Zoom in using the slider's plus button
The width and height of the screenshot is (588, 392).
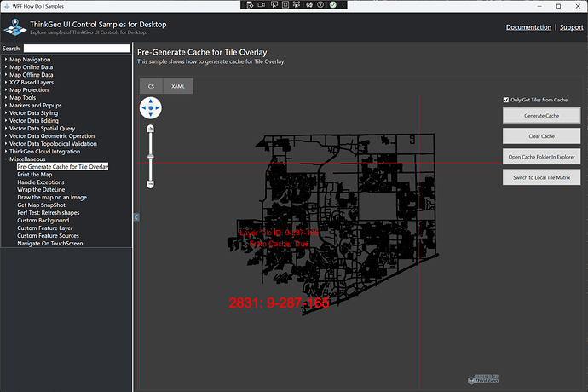pos(150,129)
